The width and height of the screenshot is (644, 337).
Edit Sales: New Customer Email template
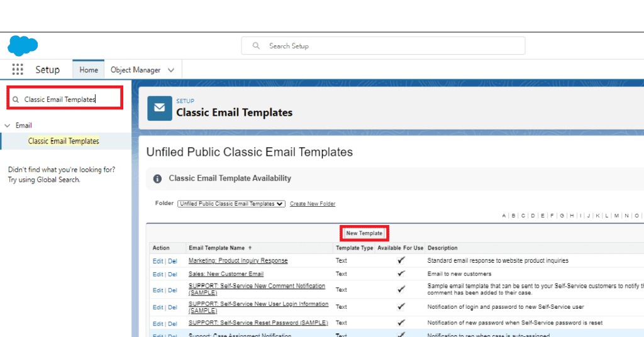point(158,274)
